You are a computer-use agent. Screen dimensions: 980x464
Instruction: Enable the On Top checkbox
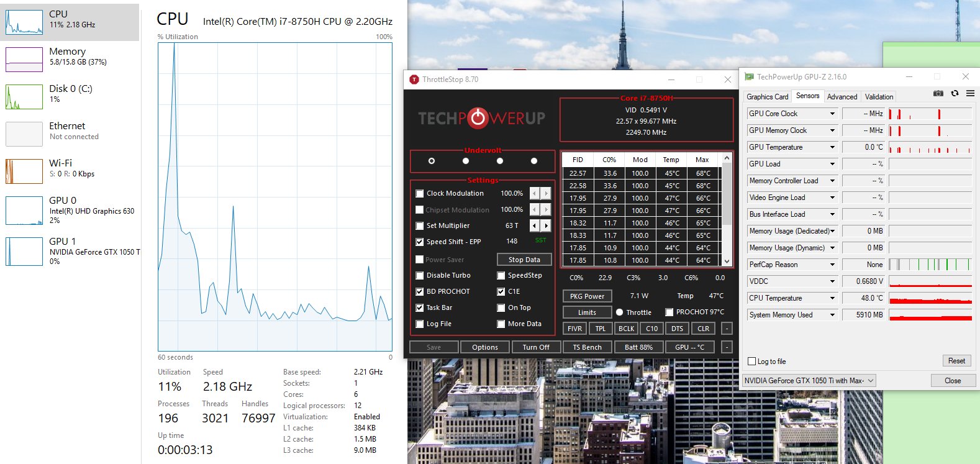click(501, 308)
